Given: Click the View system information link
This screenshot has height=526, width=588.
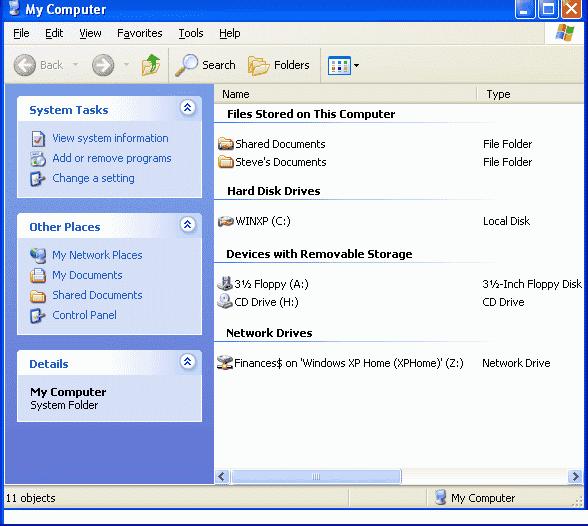Looking at the screenshot, I should (x=110, y=138).
